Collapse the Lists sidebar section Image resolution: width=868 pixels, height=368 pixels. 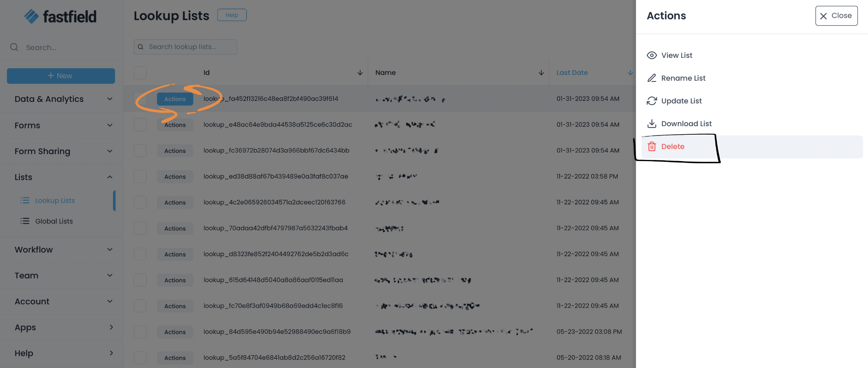[109, 177]
